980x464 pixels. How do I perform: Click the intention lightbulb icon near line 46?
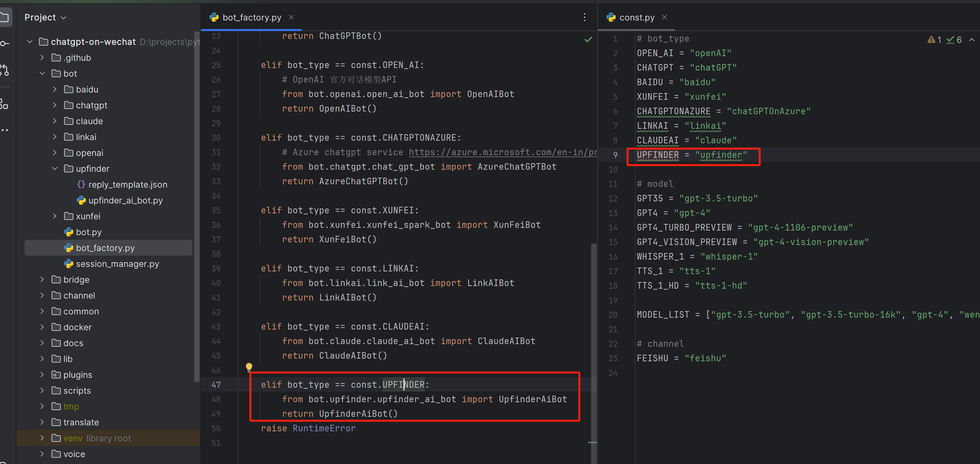249,367
